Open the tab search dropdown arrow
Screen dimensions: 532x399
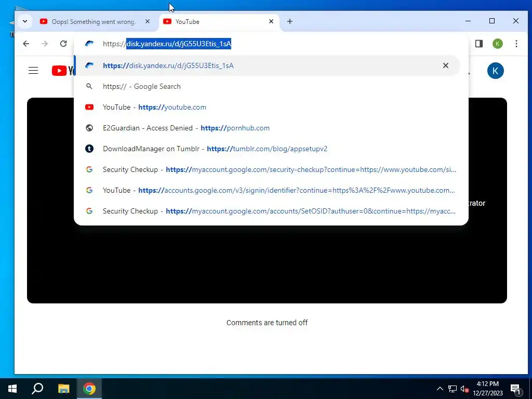point(25,21)
